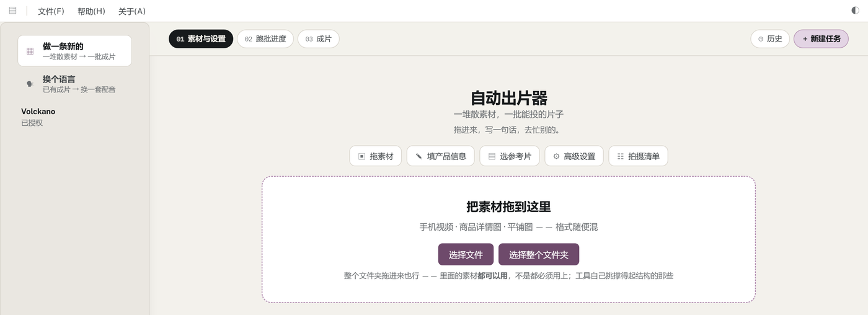
Task: Click the 把素材拖到这里 drop zone heading
Action: tap(508, 207)
